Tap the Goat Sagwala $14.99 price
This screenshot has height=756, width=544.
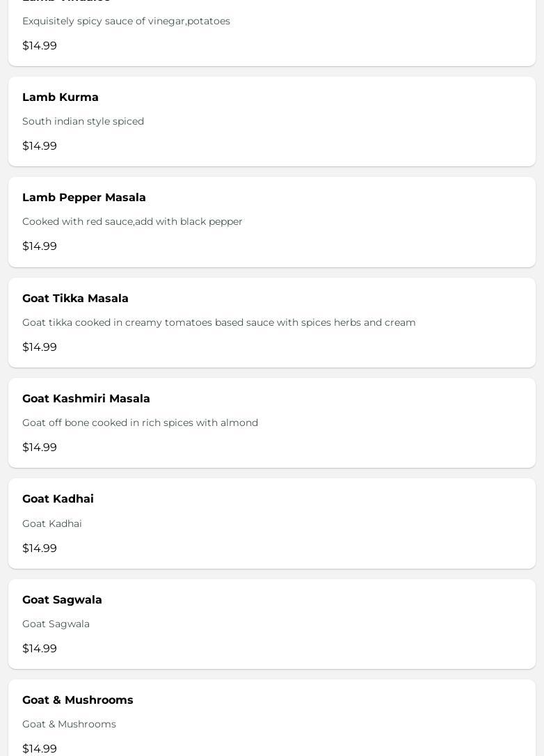40,649
